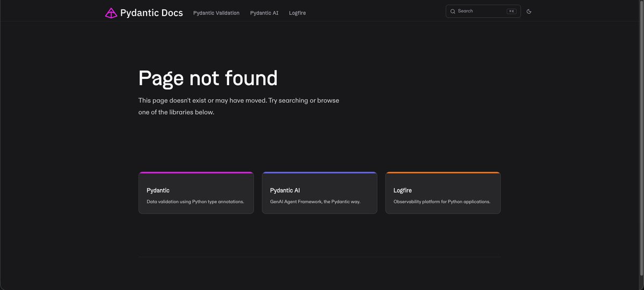Screen dimensions: 644x290
Task: Click the ⌘K shortcut badge in search
Action: click(511, 11)
